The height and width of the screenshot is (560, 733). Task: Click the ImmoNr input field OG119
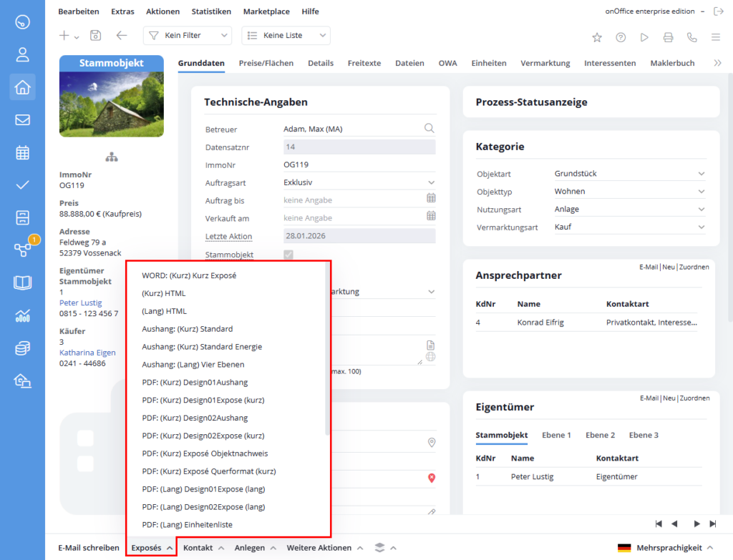359,165
